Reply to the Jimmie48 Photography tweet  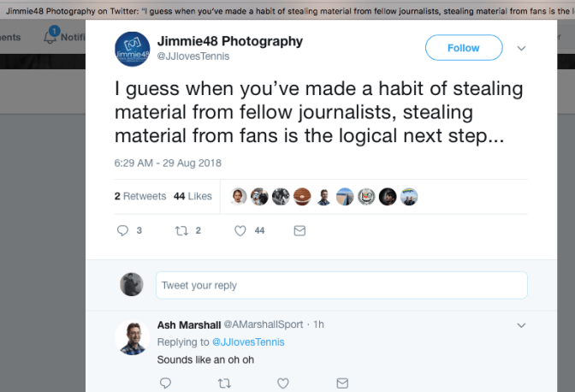coord(122,230)
